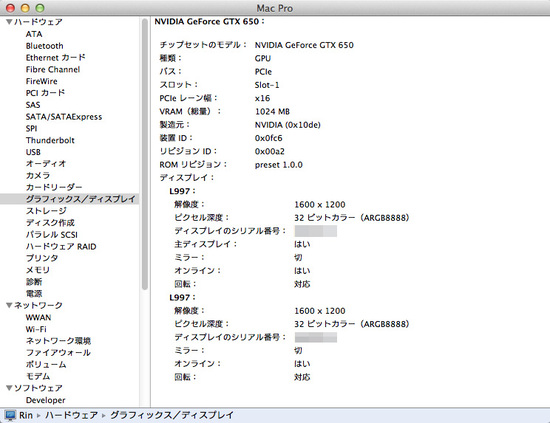Select メモリ in the hardware list
This screenshot has height=423, width=550.
(x=38, y=270)
